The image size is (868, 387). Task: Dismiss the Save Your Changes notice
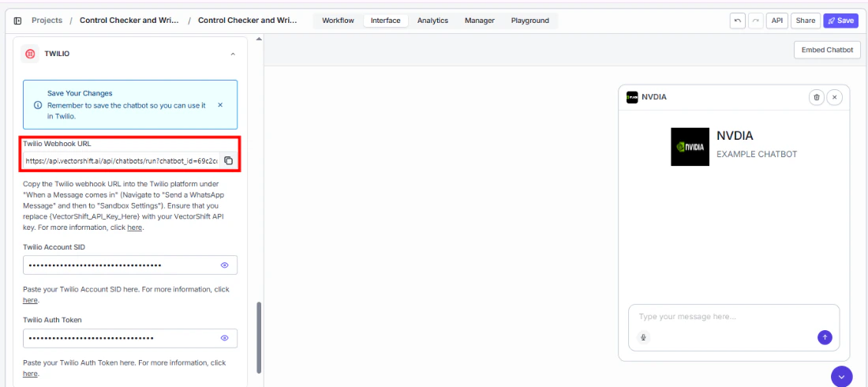click(x=220, y=105)
